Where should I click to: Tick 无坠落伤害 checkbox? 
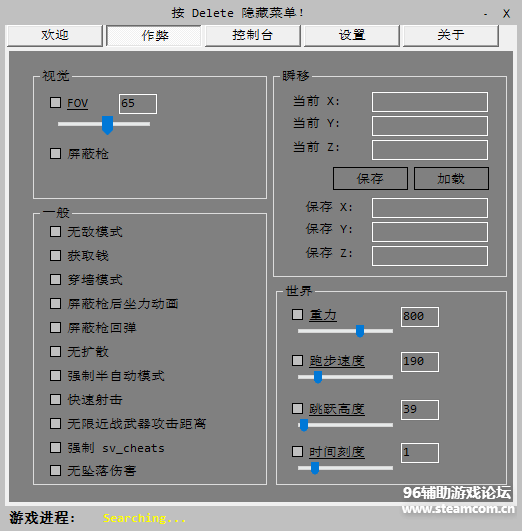pyautogui.click(x=56, y=470)
